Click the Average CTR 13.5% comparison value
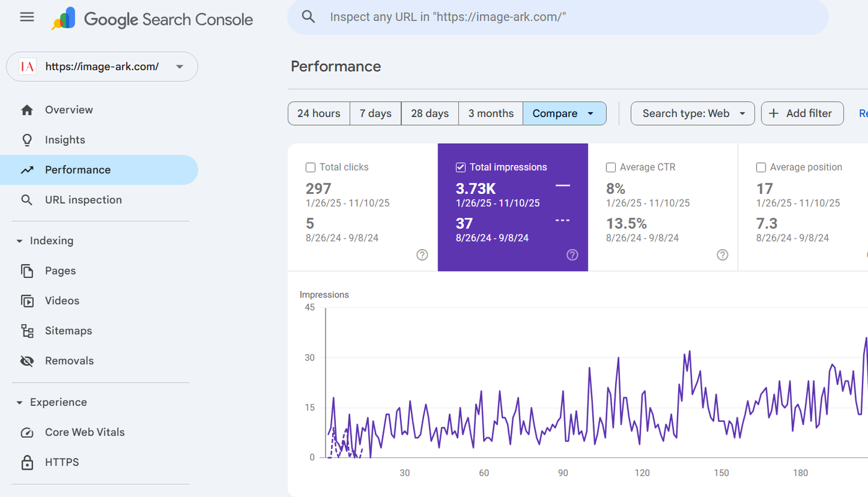The width and height of the screenshot is (868, 497). click(x=626, y=223)
